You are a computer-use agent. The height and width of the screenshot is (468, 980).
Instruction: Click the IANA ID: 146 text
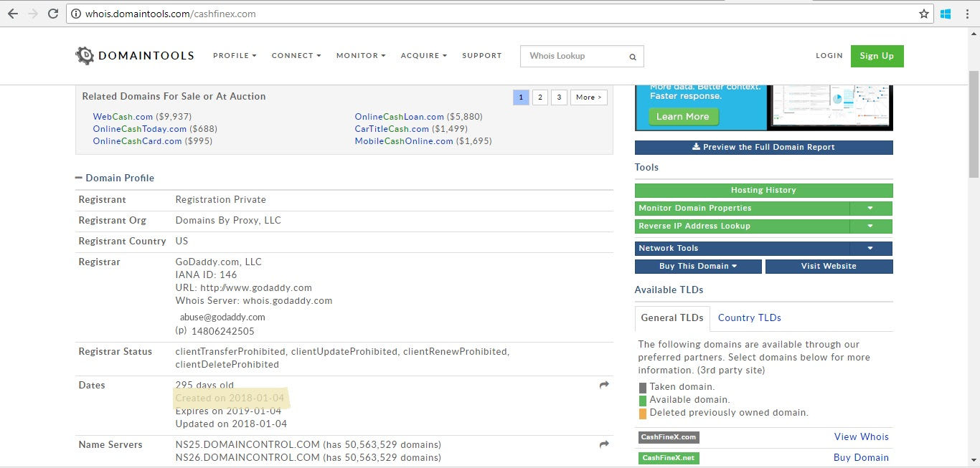tap(206, 274)
